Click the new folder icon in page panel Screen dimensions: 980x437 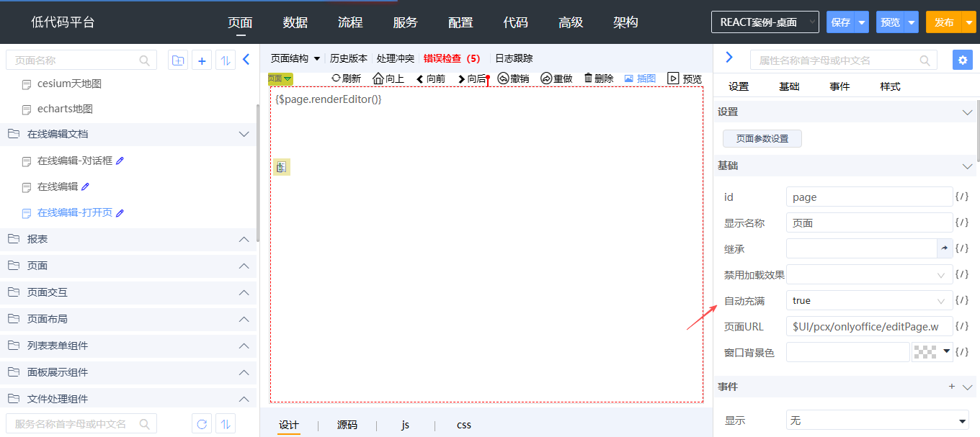pyautogui.click(x=177, y=60)
